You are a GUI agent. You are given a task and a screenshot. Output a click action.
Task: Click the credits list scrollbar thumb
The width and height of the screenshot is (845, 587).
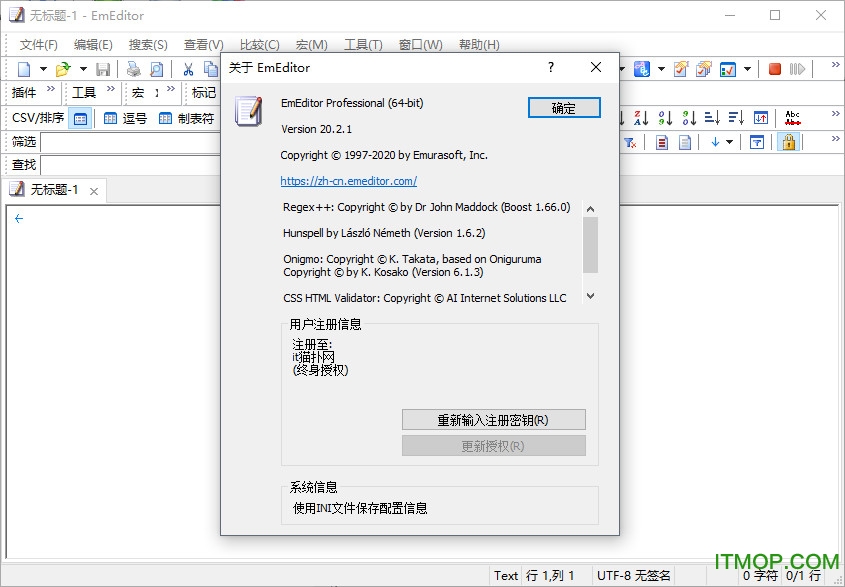click(x=591, y=245)
